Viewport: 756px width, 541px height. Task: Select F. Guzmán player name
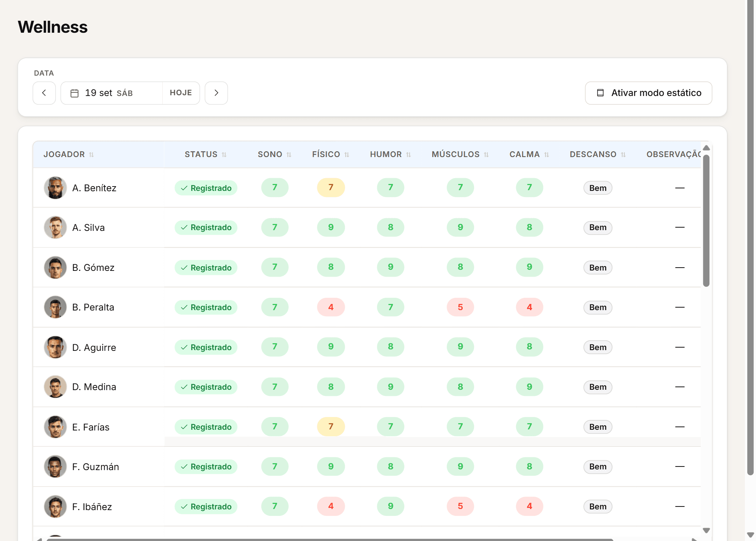96,467
